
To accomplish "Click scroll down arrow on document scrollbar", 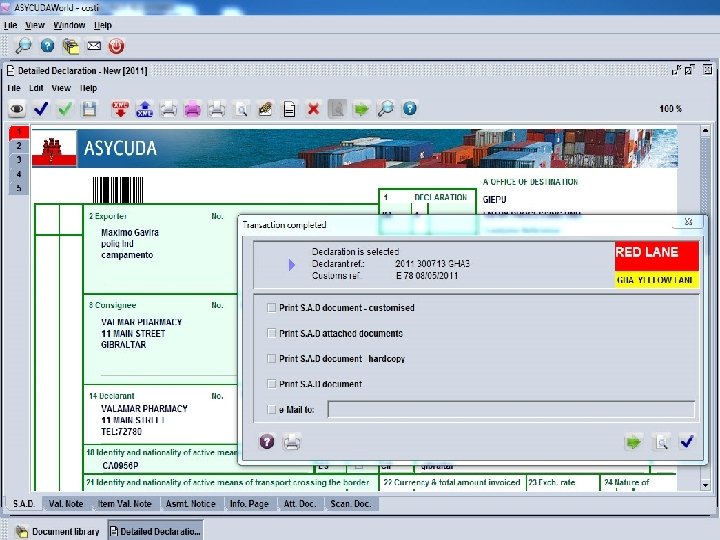I will pos(706,485).
